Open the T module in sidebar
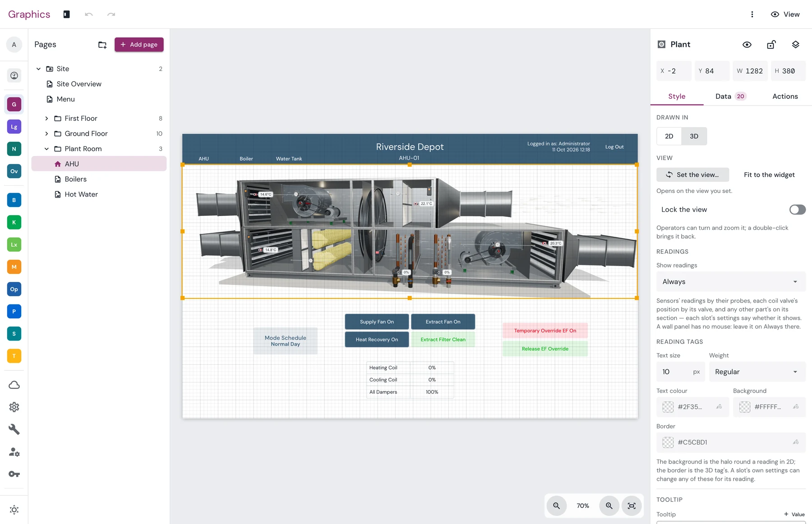Image resolution: width=812 pixels, height=524 pixels. point(14,356)
